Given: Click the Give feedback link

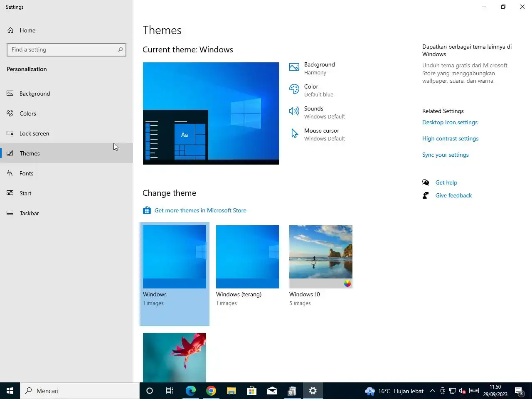Looking at the screenshot, I should coord(453,196).
